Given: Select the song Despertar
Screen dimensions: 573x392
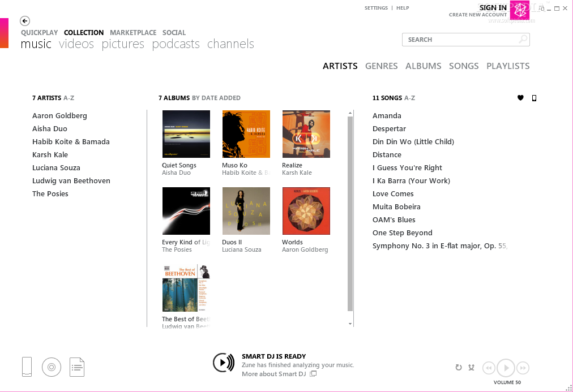Looking at the screenshot, I should coord(389,129).
